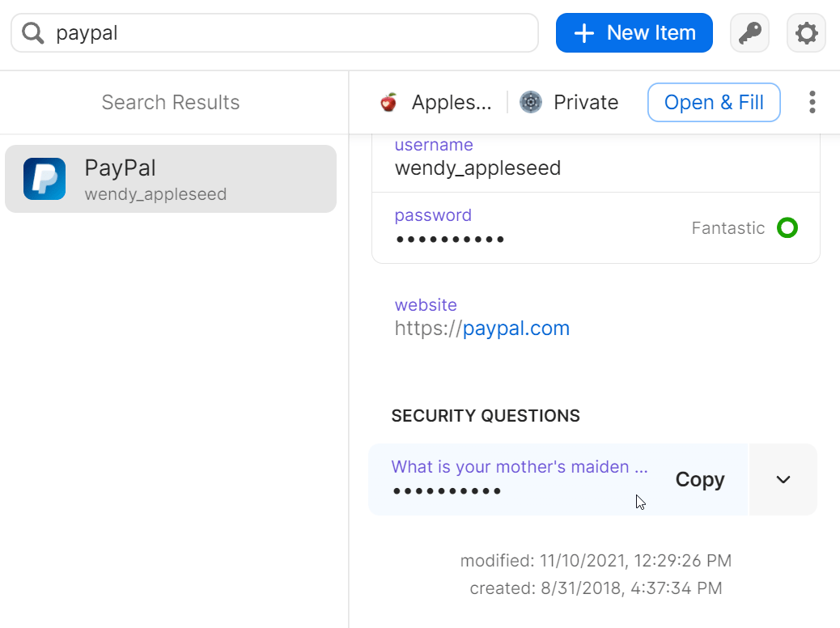
Task: Open settings via the gear icon
Action: [806, 32]
